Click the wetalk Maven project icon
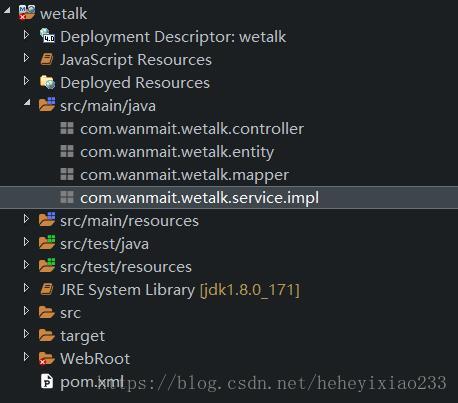458x403 pixels. tap(27, 13)
